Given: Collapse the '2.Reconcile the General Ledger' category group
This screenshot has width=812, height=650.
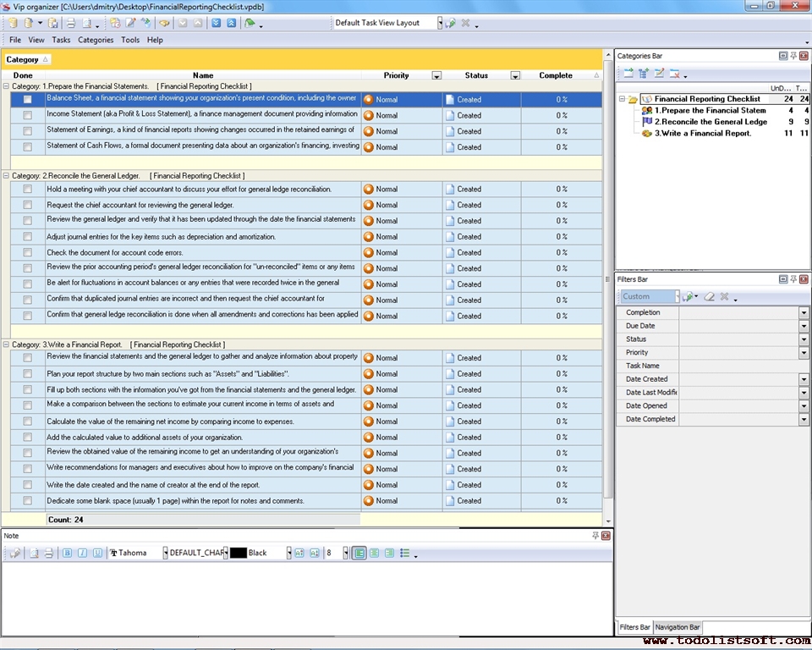Looking at the screenshot, I should pos(7,176).
